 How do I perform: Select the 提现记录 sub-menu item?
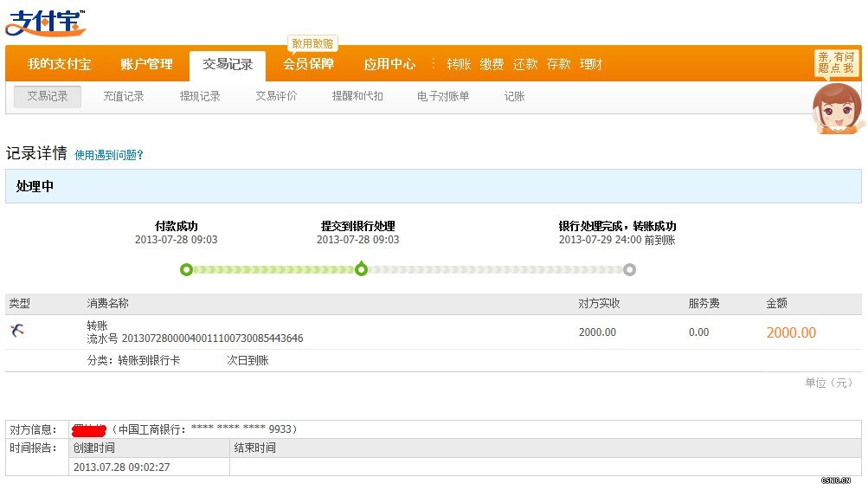pos(200,96)
